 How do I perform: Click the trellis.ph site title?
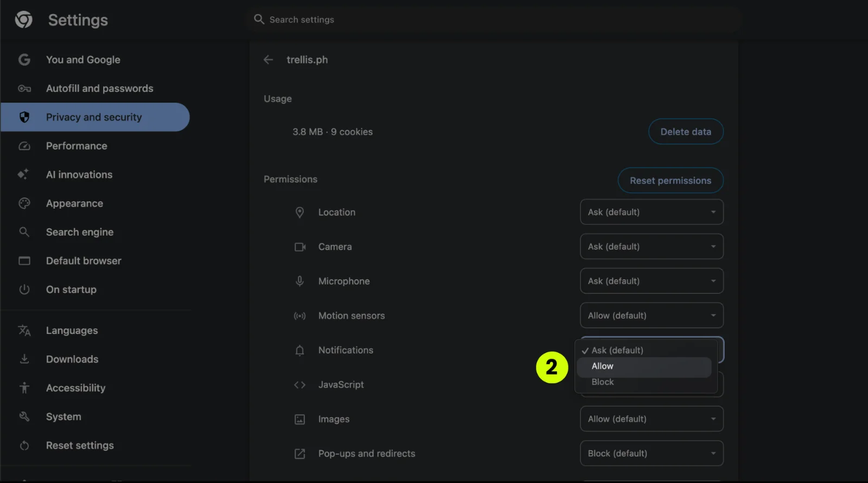[x=307, y=60]
